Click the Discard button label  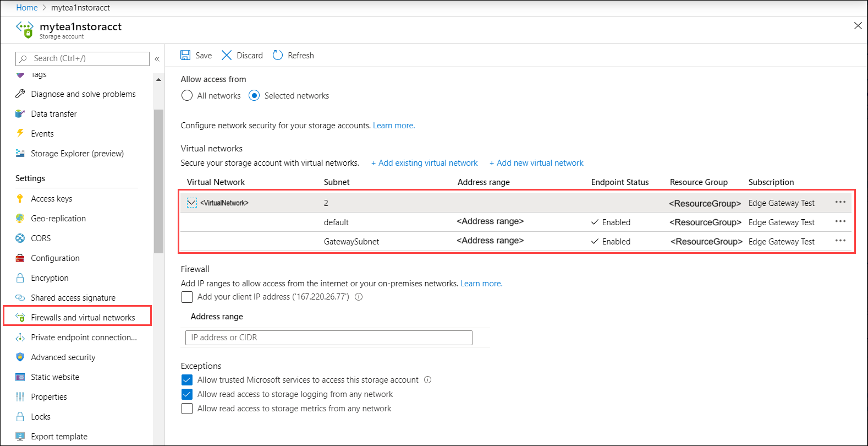250,56
